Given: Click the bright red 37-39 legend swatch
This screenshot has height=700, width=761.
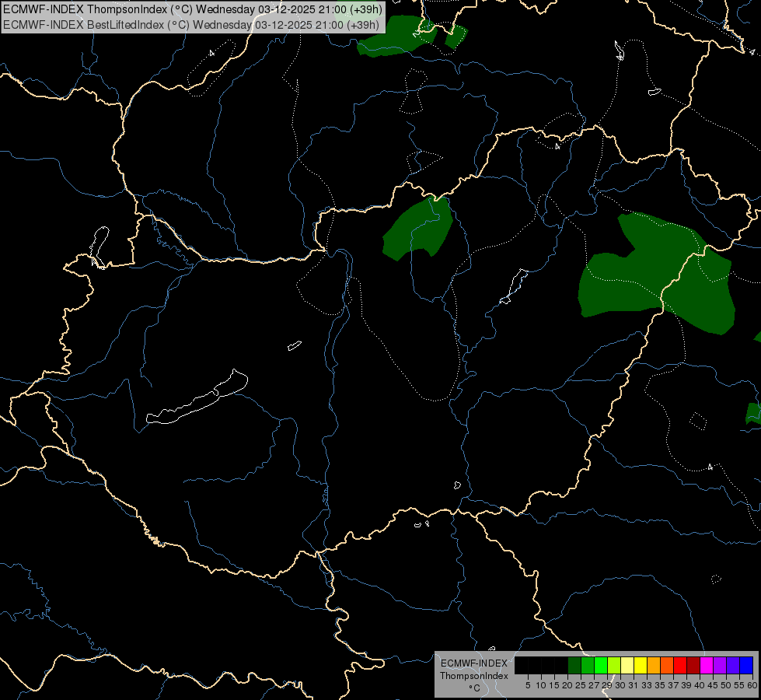Looking at the screenshot, I should pos(680,665).
